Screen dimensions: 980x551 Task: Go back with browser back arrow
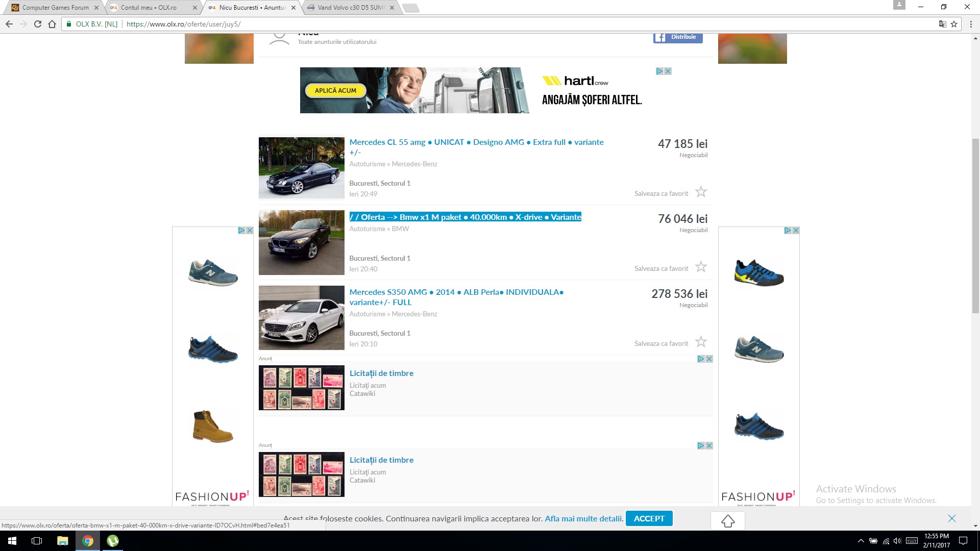tap(9, 24)
